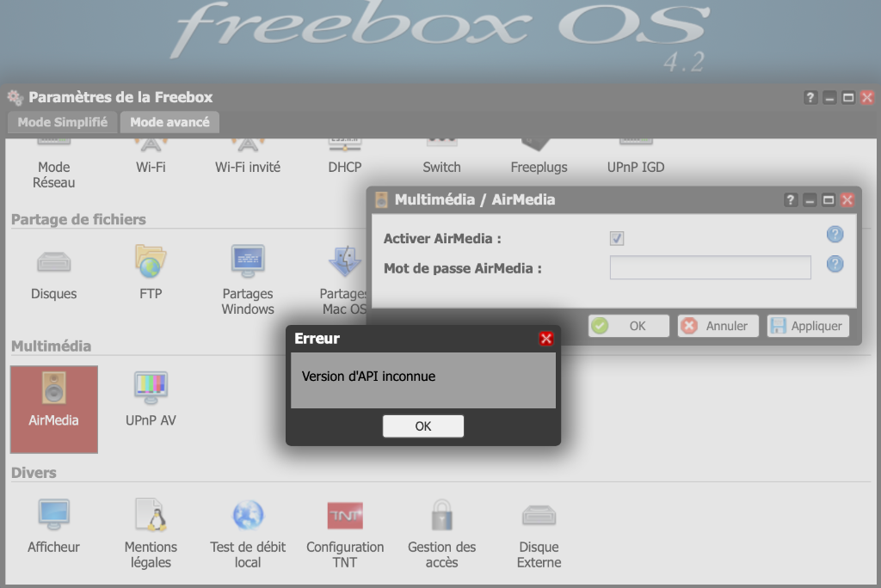Click Annuler in AirMedia dialog
This screenshot has height=588, width=881.
coord(718,326)
